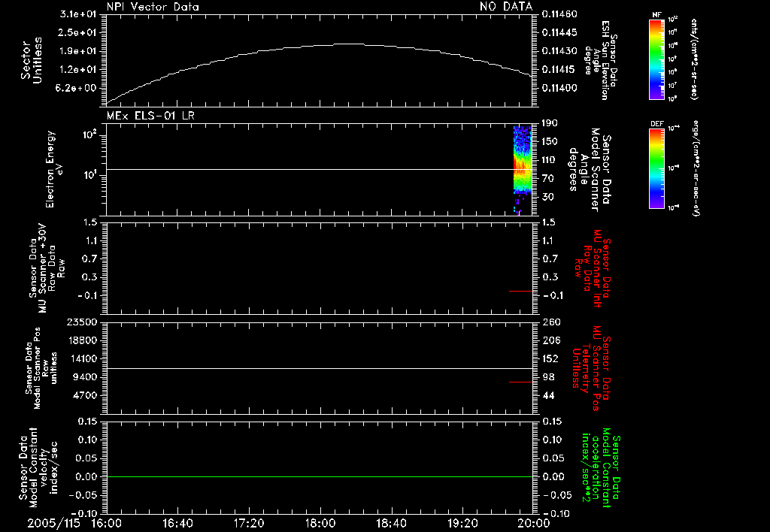Click the 'NO DATA' label

pos(506,6)
